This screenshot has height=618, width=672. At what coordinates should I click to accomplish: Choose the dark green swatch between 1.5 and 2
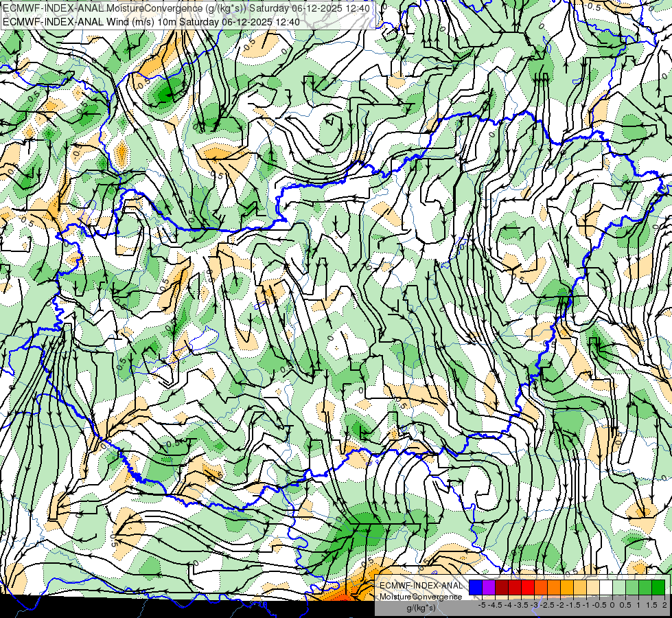(658, 588)
